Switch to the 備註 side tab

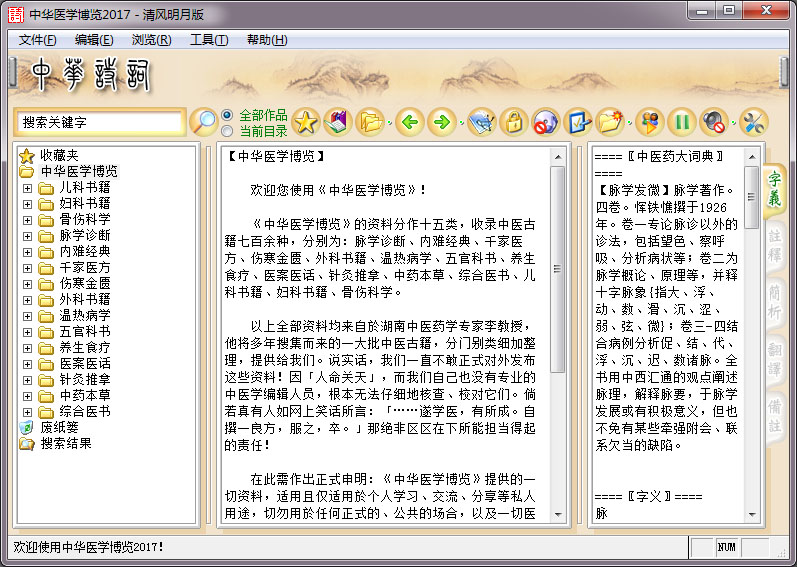pyautogui.click(x=774, y=417)
